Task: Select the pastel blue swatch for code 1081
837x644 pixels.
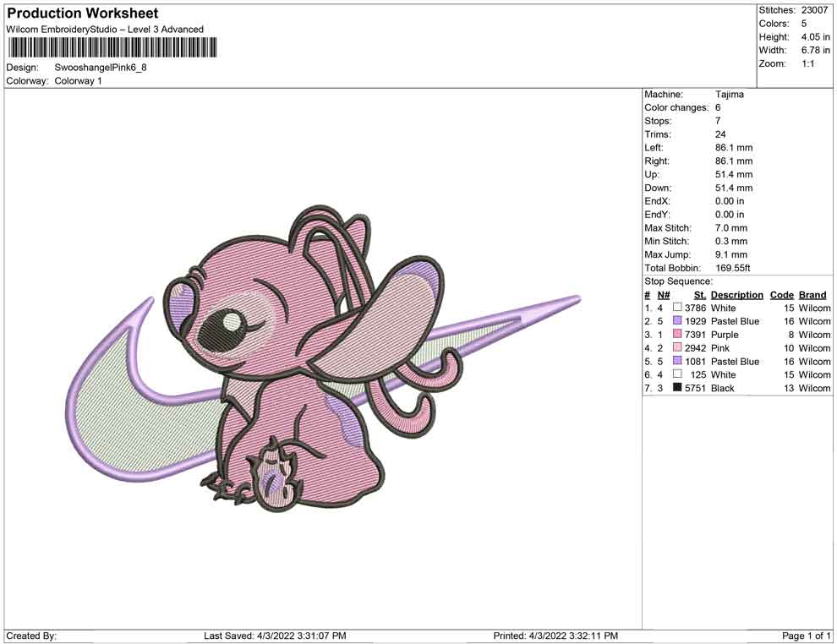Action: coord(677,361)
